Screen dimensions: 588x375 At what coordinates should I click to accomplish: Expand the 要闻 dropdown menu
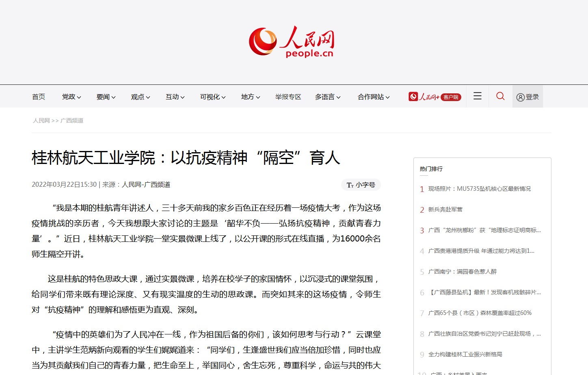106,97
